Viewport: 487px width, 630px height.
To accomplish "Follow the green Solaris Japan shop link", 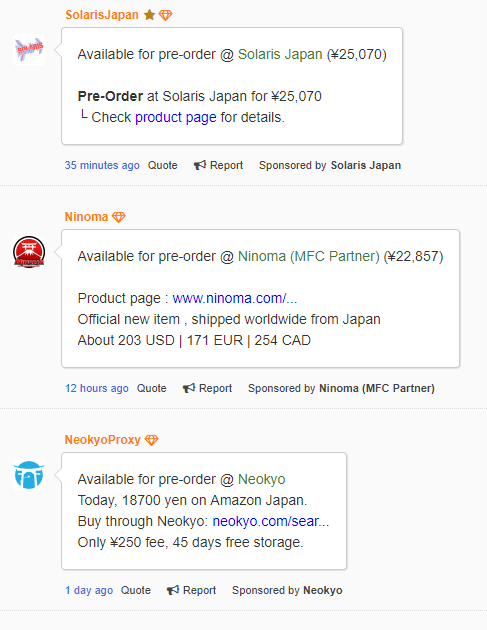I will click(x=280, y=54).
